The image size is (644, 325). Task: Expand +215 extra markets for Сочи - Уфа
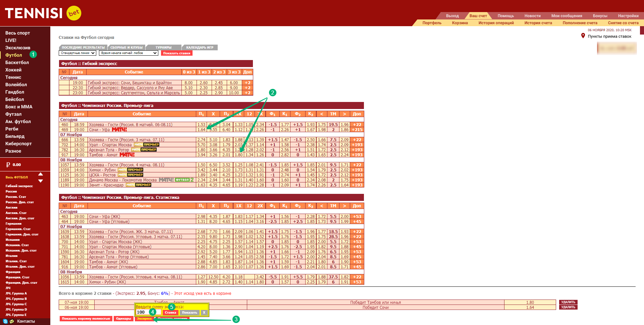point(357,130)
